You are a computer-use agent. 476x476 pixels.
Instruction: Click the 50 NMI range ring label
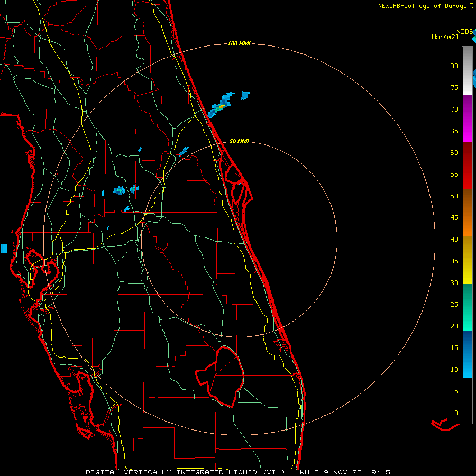coord(239,141)
